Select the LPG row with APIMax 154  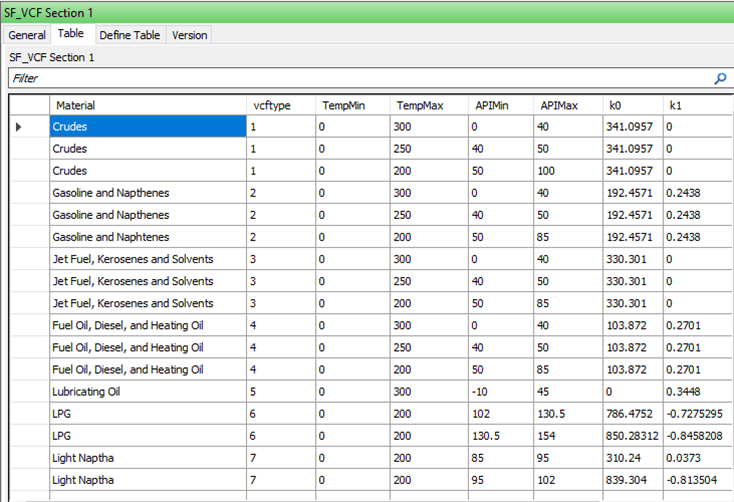(x=148, y=436)
